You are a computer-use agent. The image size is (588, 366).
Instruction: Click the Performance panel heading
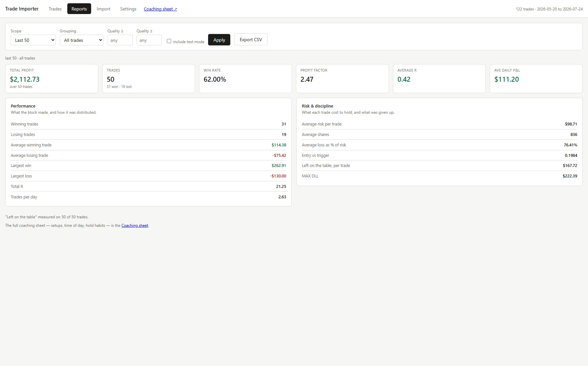[x=23, y=106]
